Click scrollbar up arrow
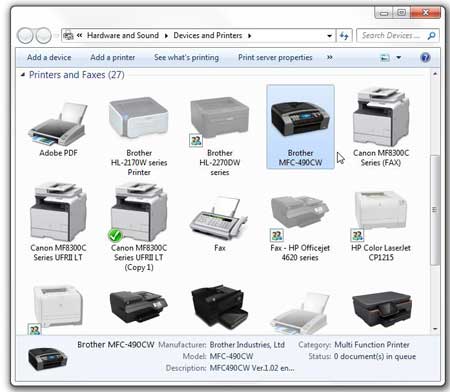This screenshot has height=392, width=450. 435,74
